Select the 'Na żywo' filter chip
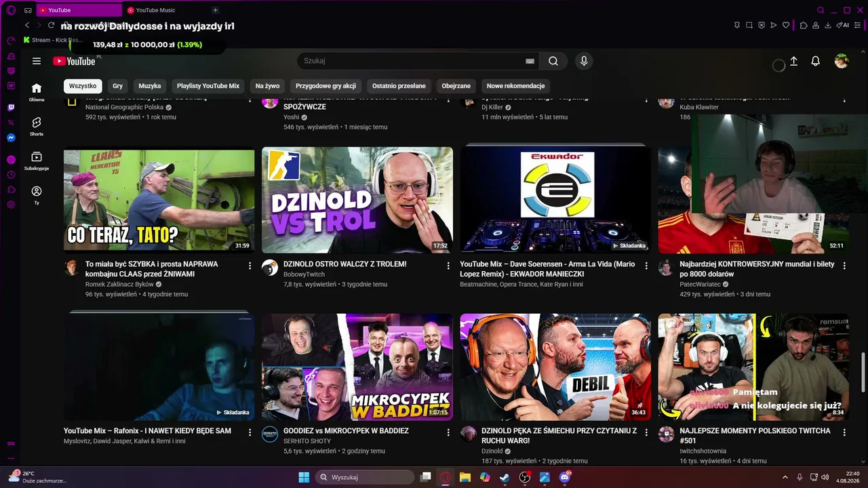This screenshot has height=488, width=868. point(268,86)
